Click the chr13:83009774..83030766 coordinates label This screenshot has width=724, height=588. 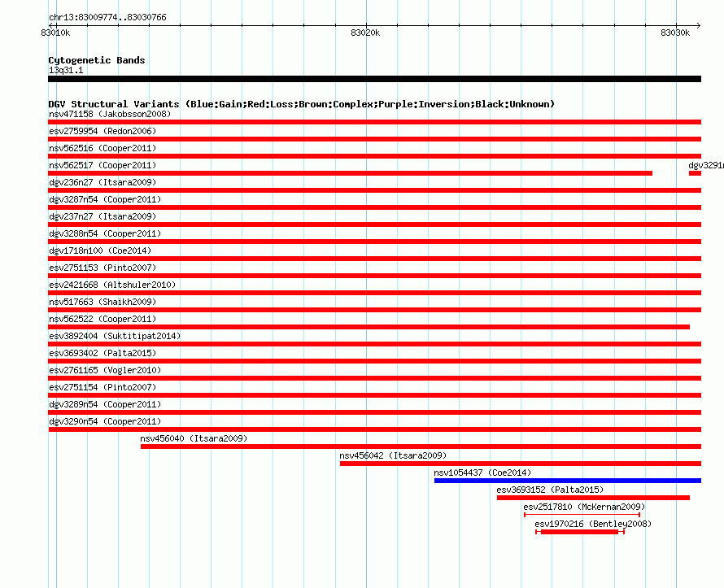click(107, 18)
